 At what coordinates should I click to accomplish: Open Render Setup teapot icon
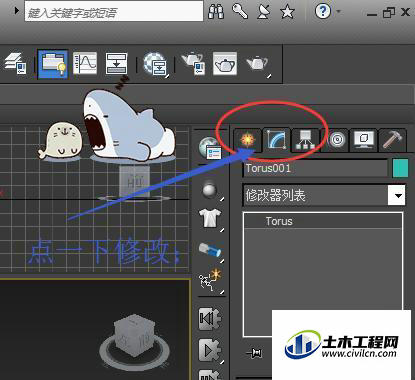[x=193, y=63]
